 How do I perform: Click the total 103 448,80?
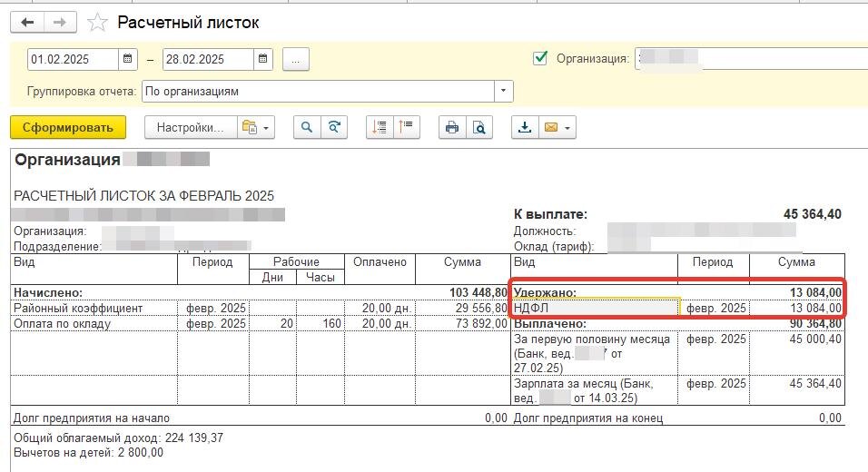point(478,292)
